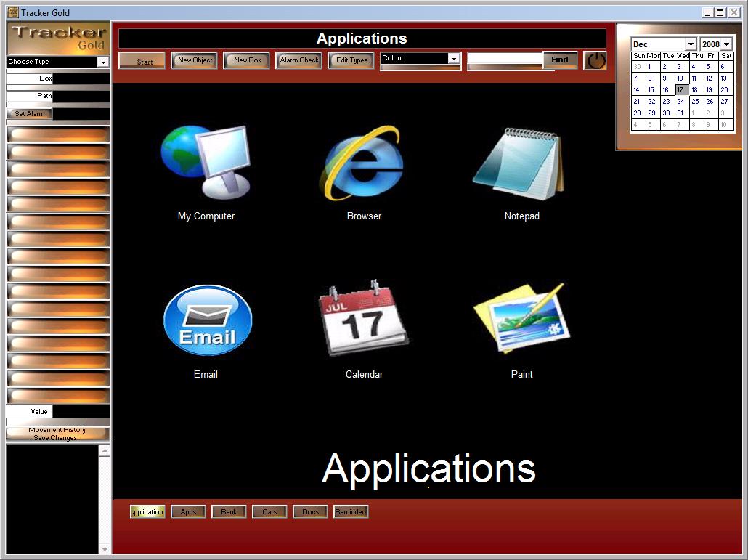Screen dimensions: 748x560
Task: Click the Email label under the icon
Action: (206, 375)
